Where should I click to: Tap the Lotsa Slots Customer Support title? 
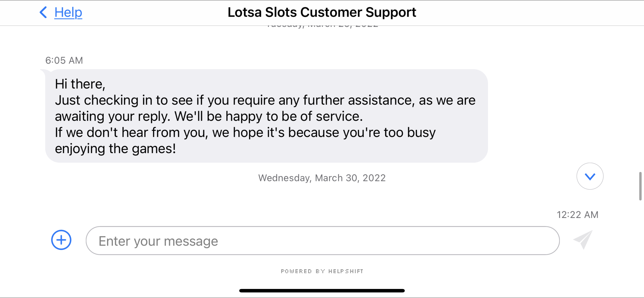click(322, 12)
